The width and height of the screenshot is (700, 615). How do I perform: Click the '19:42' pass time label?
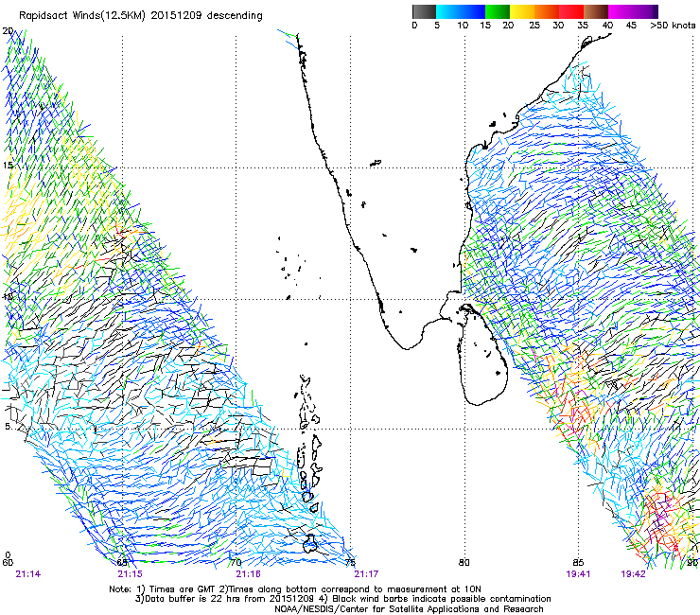(x=633, y=574)
